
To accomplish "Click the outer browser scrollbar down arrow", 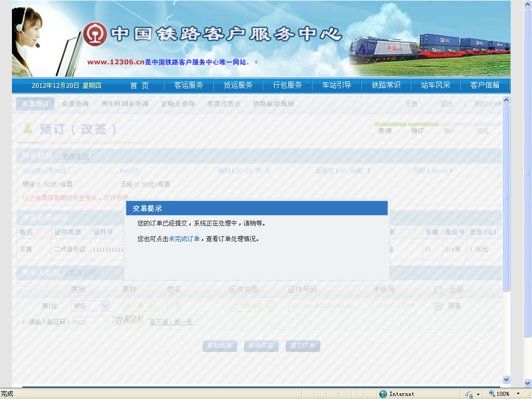I will [528, 383].
